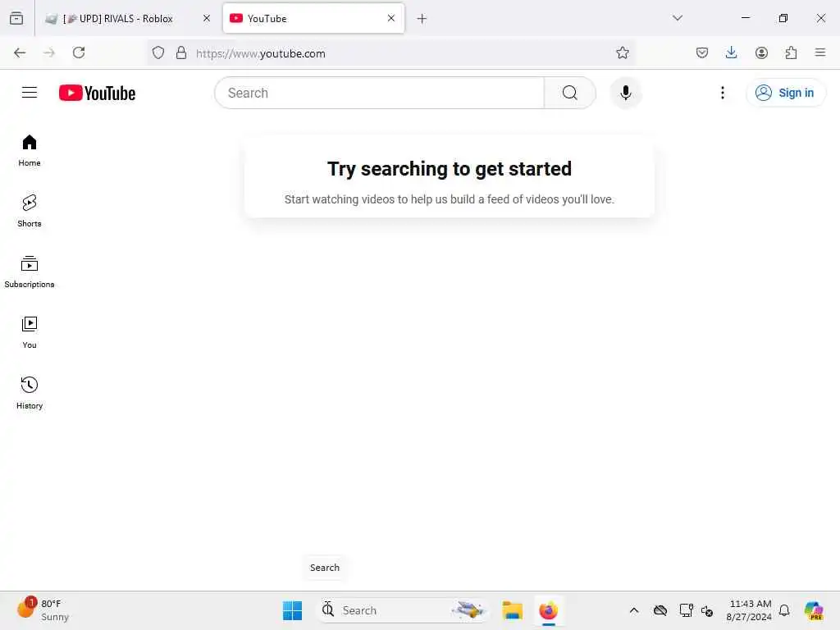Bookmark this page with star icon

coord(622,52)
